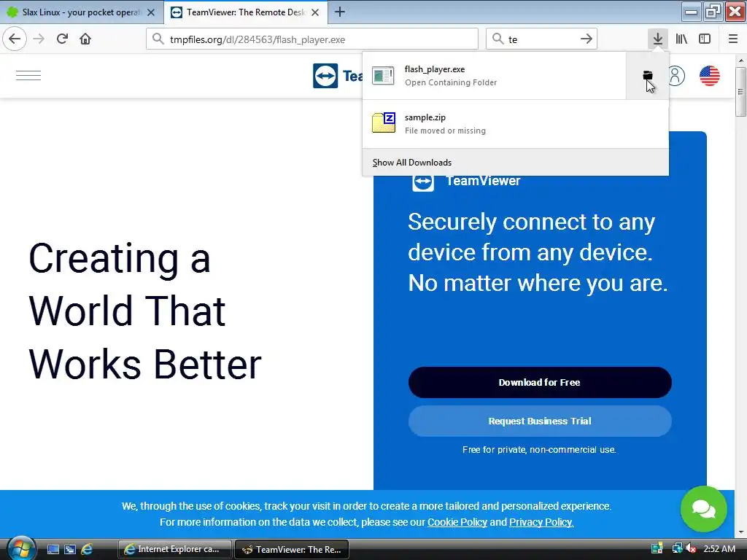Click Download for Free button
The image size is (747, 560).
pos(540,382)
